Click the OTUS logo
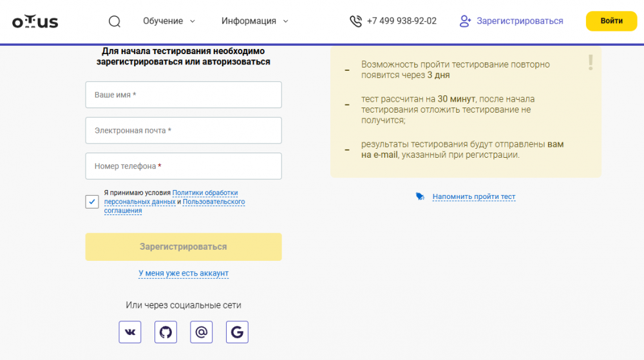This screenshot has height=360, width=644. (x=35, y=21)
